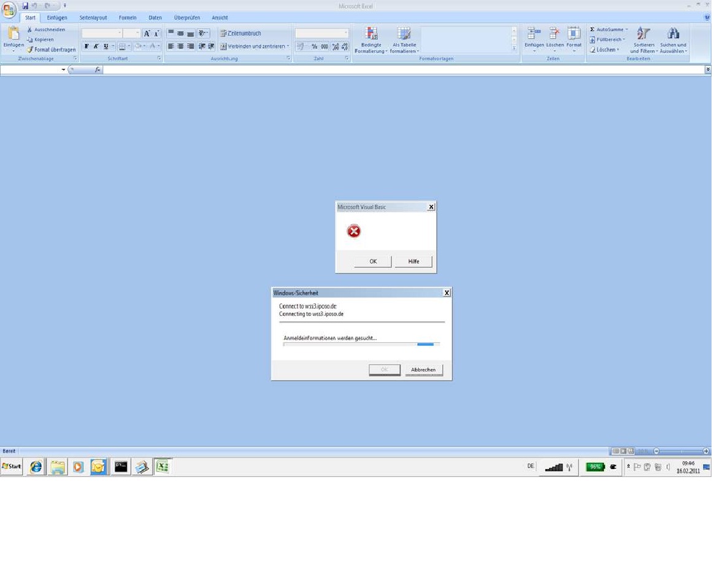Insert cells via Zellen Einfügen
Screen dimensions: 714x588
(x=534, y=39)
